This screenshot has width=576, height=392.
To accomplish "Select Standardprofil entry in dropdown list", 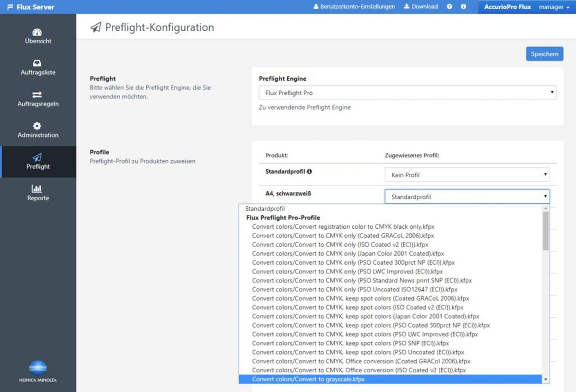I will 265,209.
